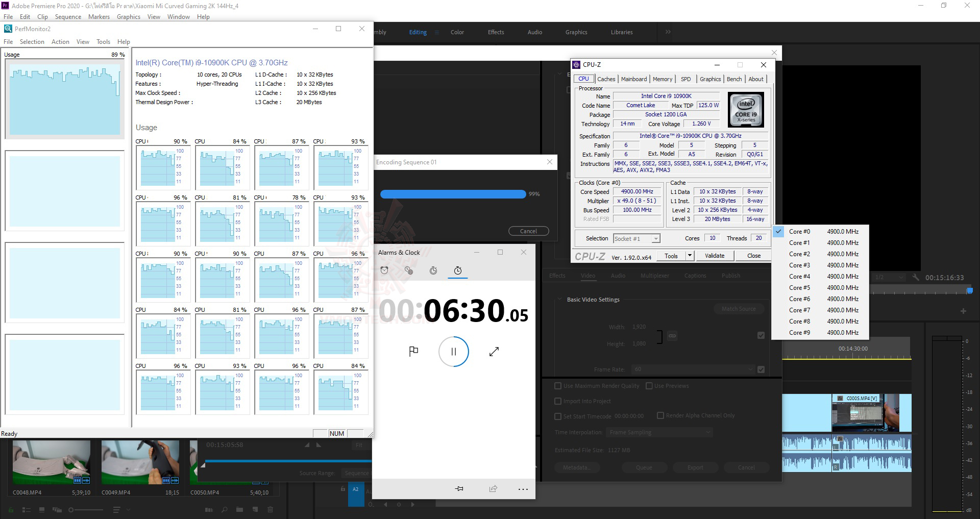Toggle Render Alpha Channel Only checkbox
980x519 pixels.
[660, 415]
